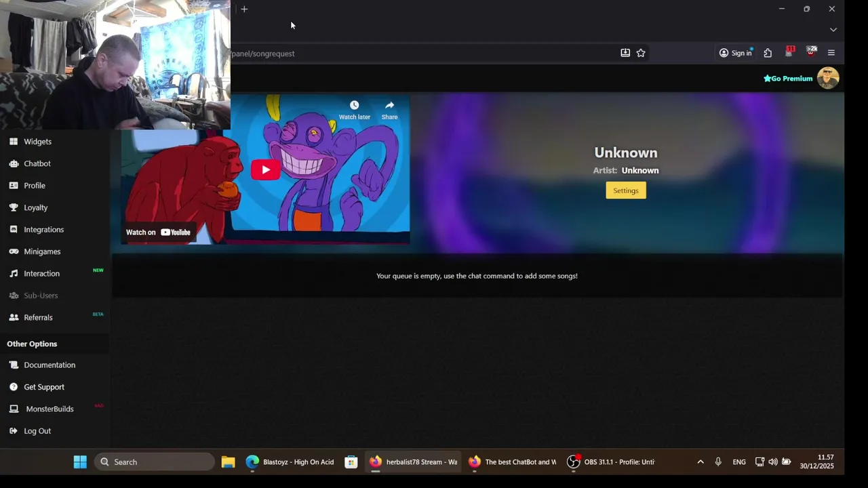Switch to Edge Blastoyz - High On Acid window
The image size is (868, 488).
point(290,462)
